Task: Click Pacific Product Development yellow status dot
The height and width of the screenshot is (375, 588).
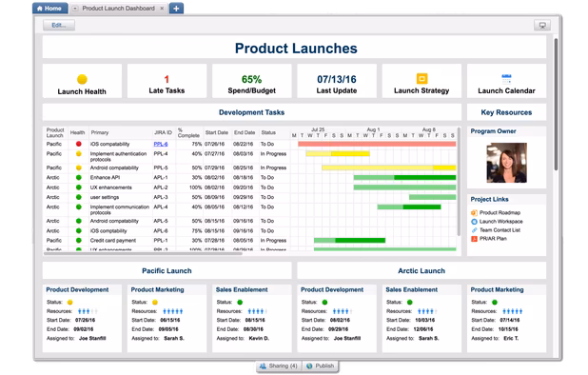Action: 69,303
